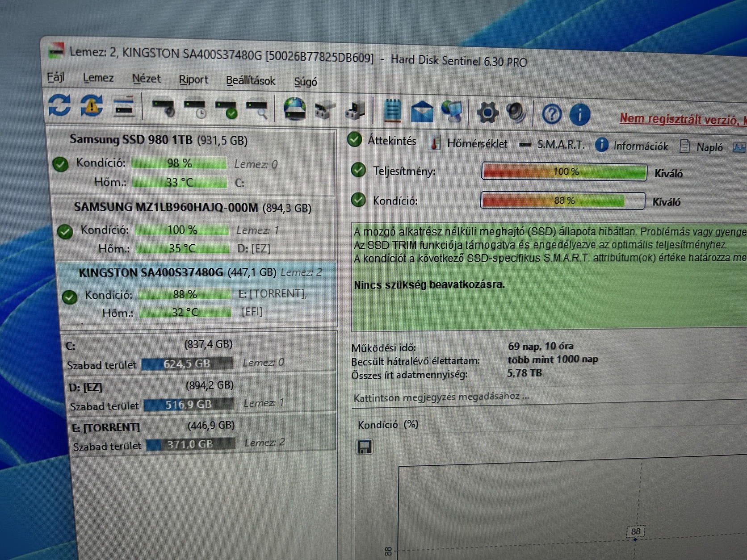
Task: Open the Súgó menu
Action: [306, 82]
